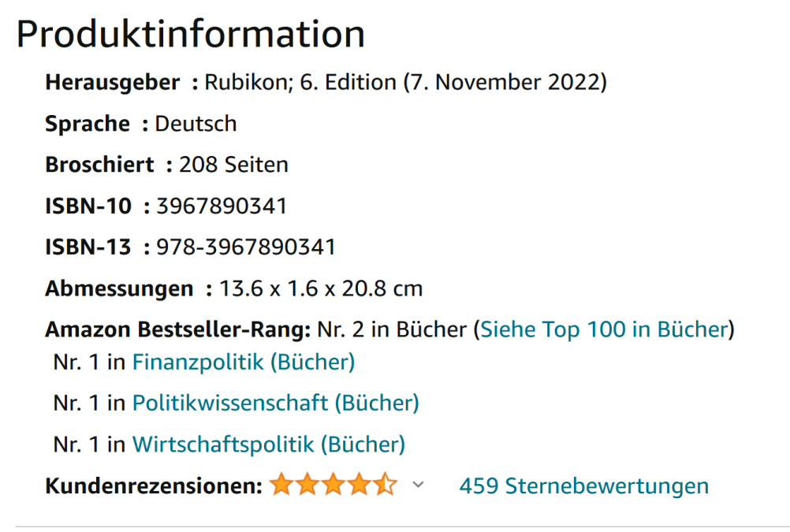Expand the rating breakdown chevron
Viewport: 790px width, 532px height.
(x=418, y=485)
